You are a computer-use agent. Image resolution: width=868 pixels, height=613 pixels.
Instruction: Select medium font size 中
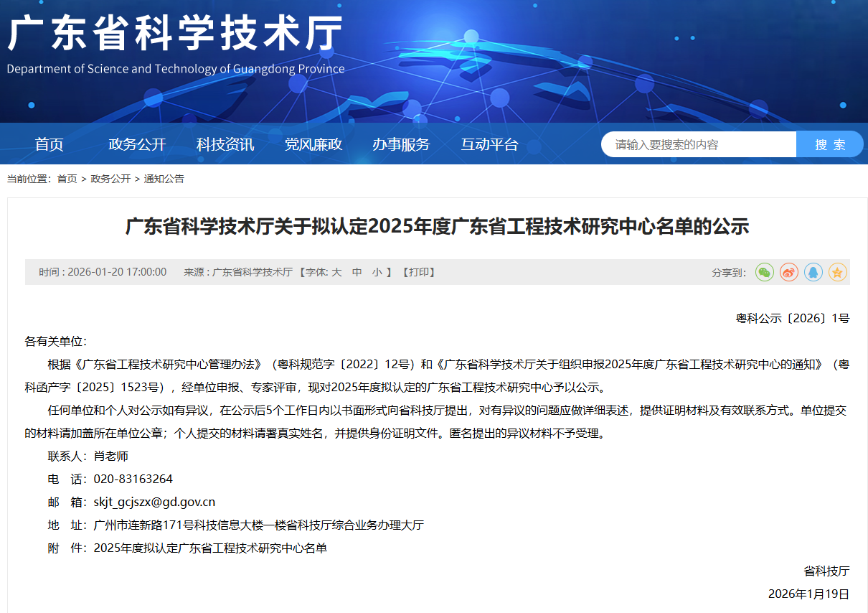tap(357, 272)
